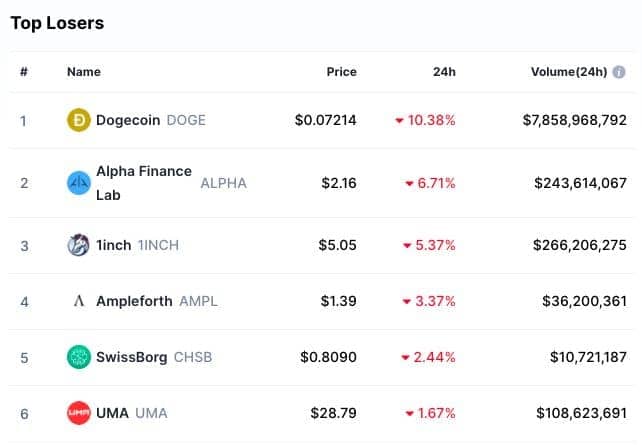Click the 1inch unicorn logo icon
The width and height of the screenshot is (642, 445).
tap(79, 245)
